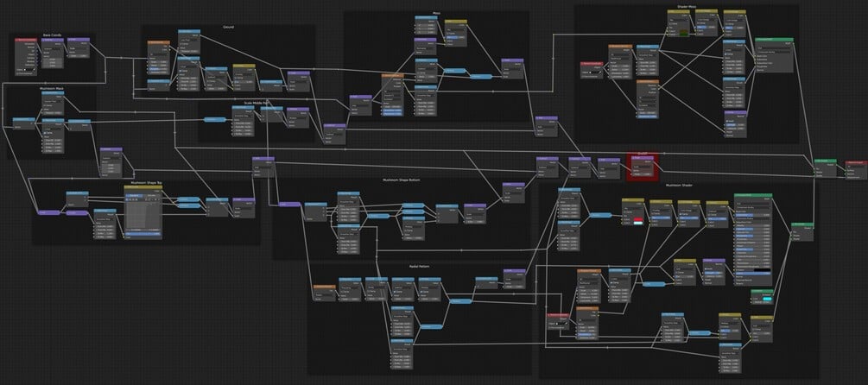Select the "Ground" frame label
Viewport: 868px width, 385px height.
(x=228, y=27)
